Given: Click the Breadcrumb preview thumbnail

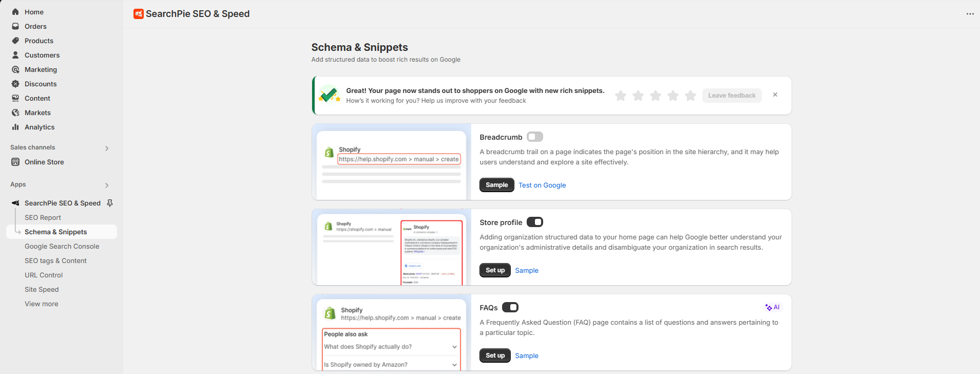Looking at the screenshot, I should [391, 162].
